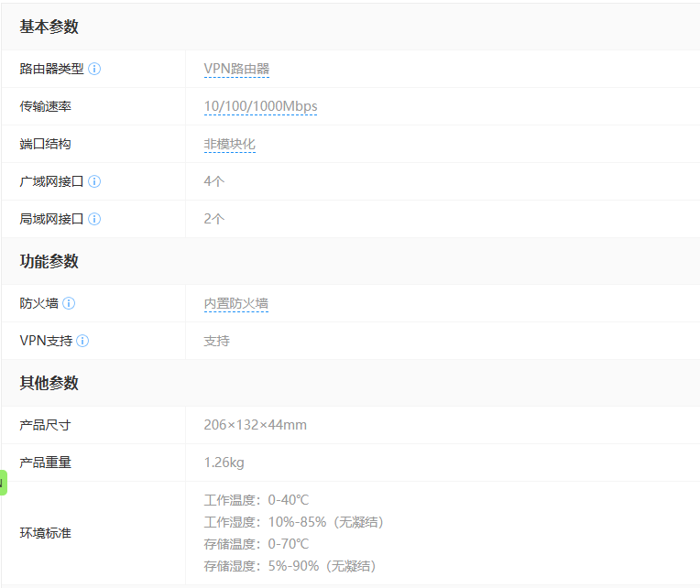Click the 广域网接口 label
This screenshot has width=700, height=588.
click(52, 181)
